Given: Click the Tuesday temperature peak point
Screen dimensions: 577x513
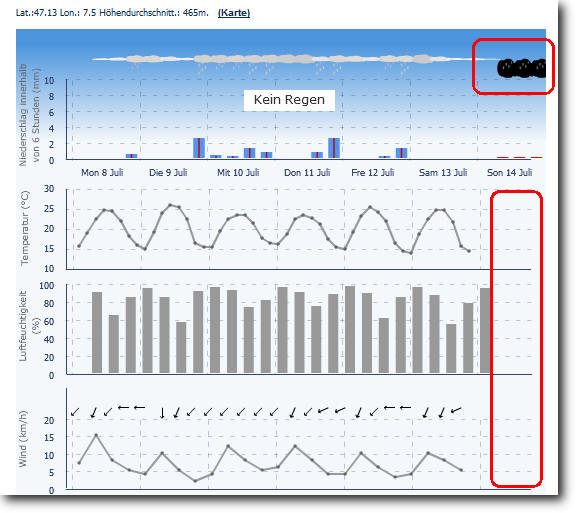Looking at the screenshot, I should click(x=170, y=205).
